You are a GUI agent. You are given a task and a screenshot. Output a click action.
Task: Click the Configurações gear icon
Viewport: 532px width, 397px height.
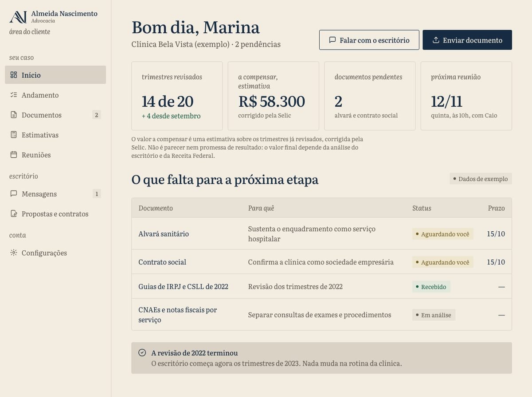pyautogui.click(x=14, y=253)
